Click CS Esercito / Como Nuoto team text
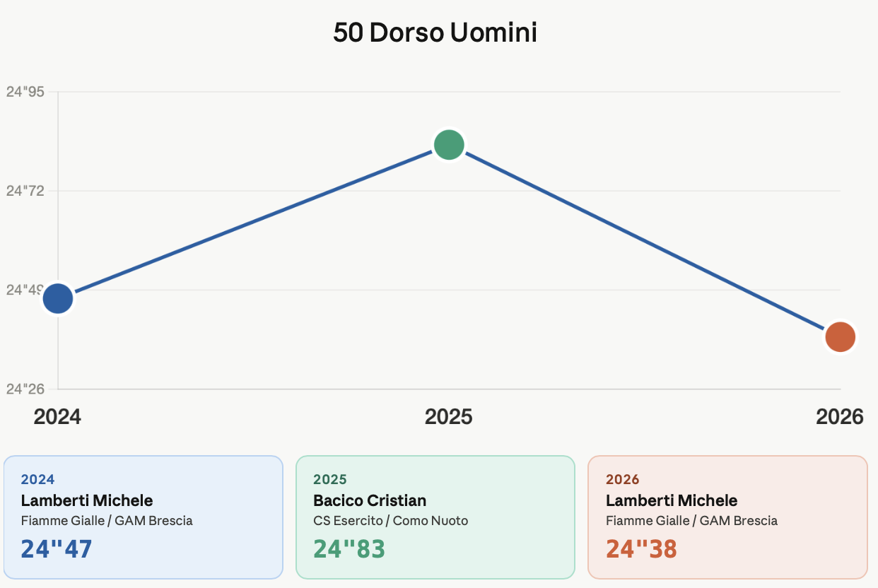This screenshot has width=878, height=588. coord(390,521)
